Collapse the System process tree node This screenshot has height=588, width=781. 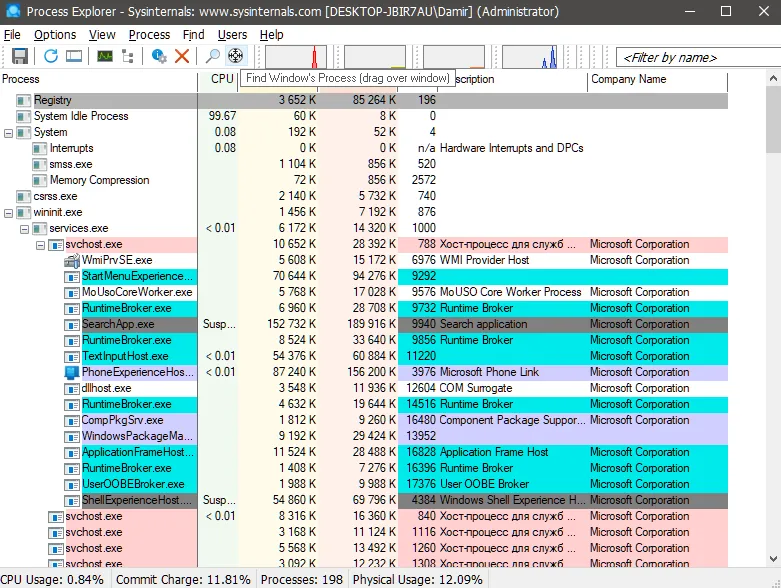[9, 132]
